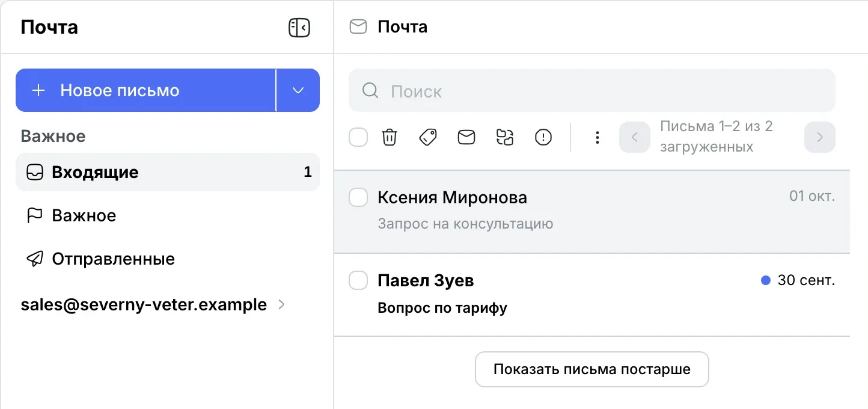Screen dimensions: 868x409
Task: Delete selected mail with trash icon
Action: 390,138
